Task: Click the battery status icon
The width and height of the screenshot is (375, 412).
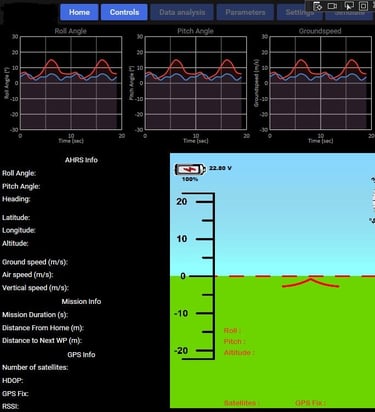Action: tap(190, 169)
